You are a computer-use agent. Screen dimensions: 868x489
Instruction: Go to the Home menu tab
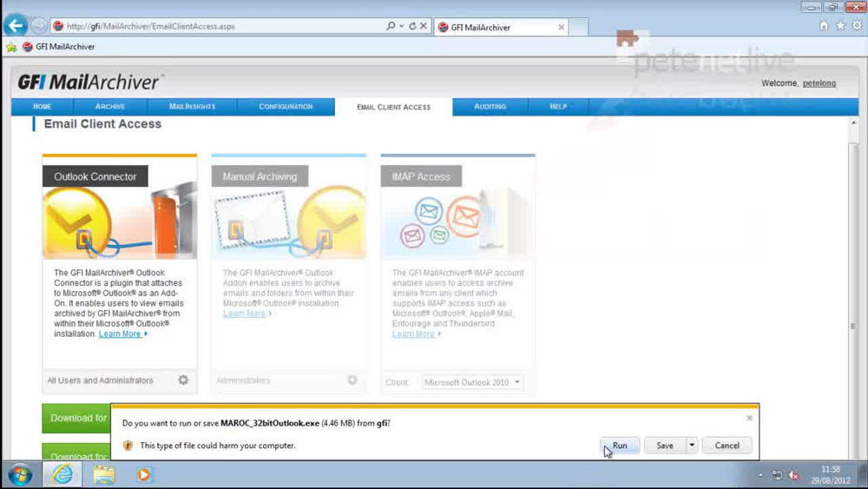[42, 106]
